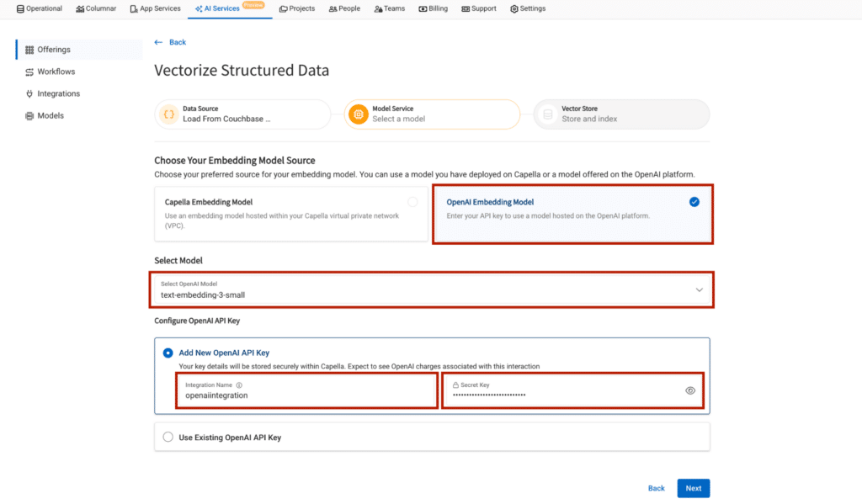Open the Billing tab
Viewport: 862px width, 504px height.
tap(434, 8)
